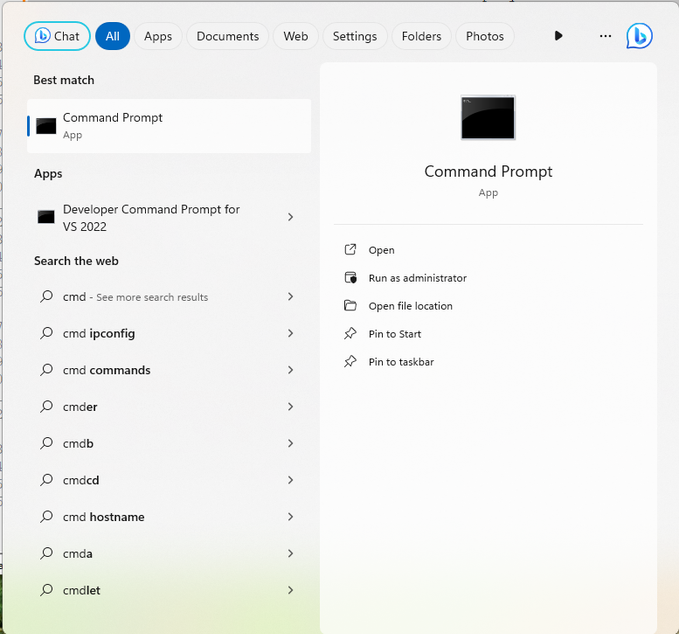Viewport: 679px width, 634px height.
Task: Click large Command Prompt preview thumbnail
Action: point(488,117)
